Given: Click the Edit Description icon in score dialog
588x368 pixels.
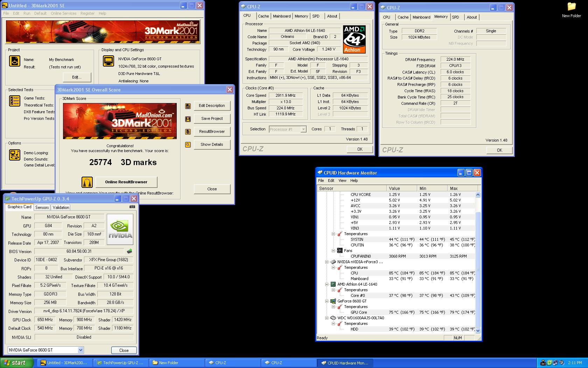Looking at the screenshot, I should [x=188, y=106].
